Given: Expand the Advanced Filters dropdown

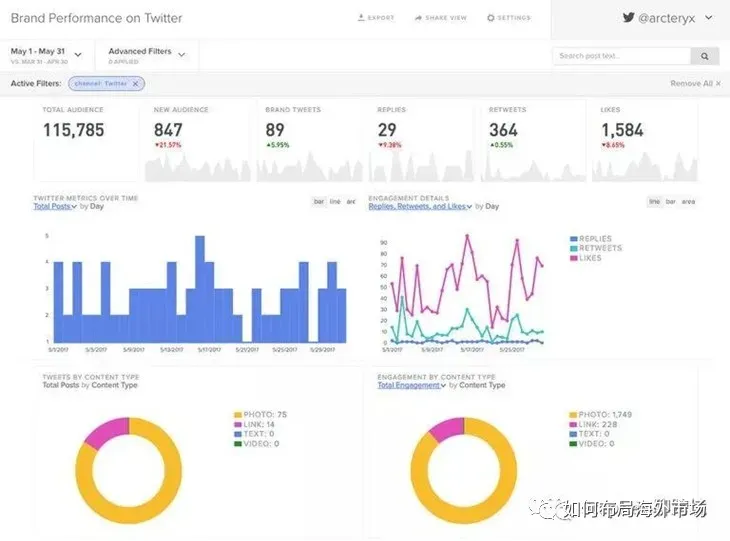Looking at the screenshot, I should click(x=182, y=54).
